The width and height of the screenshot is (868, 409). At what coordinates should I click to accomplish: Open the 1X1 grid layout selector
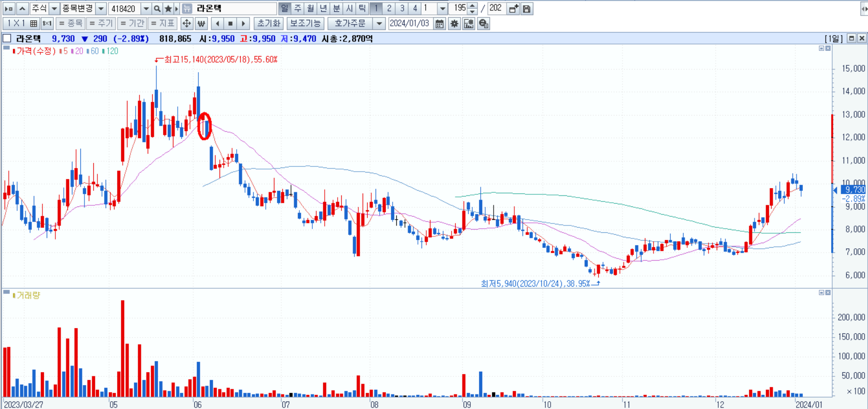tap(21, 23)
